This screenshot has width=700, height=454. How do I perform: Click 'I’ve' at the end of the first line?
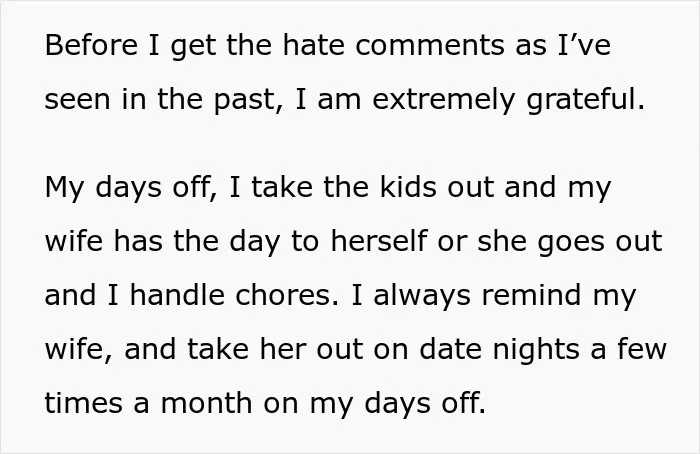click(584, 45)
